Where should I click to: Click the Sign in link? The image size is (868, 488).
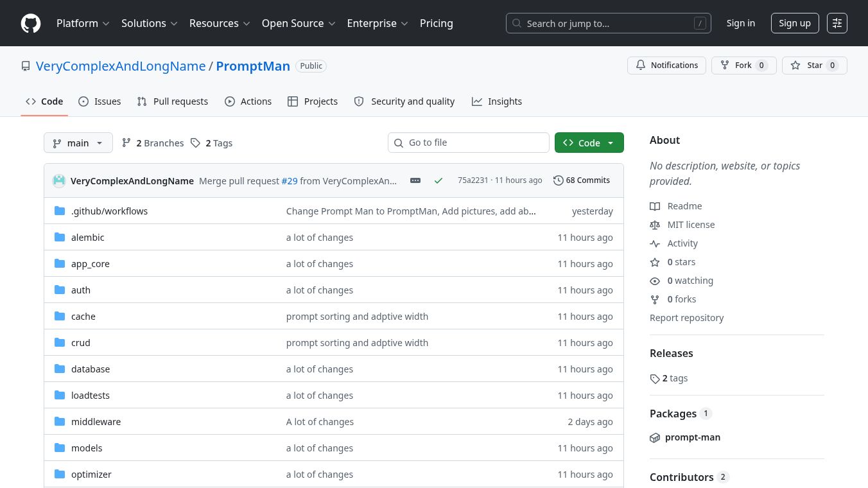pos(741,23)
